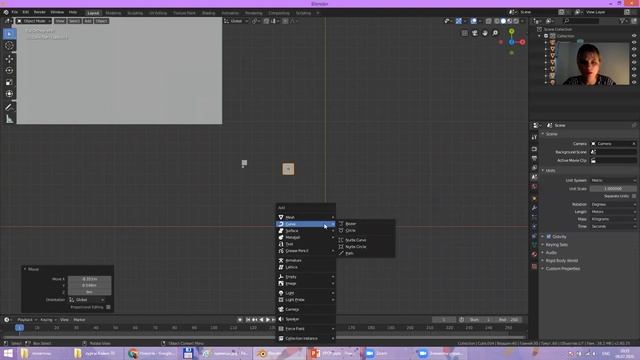The height and width of the screenshot is (360, 640).
Task: Toggle Gravity checkbox
Action: [549, 237]
